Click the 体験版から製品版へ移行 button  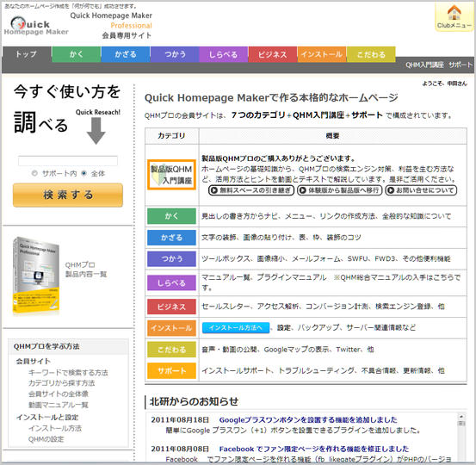339,190
